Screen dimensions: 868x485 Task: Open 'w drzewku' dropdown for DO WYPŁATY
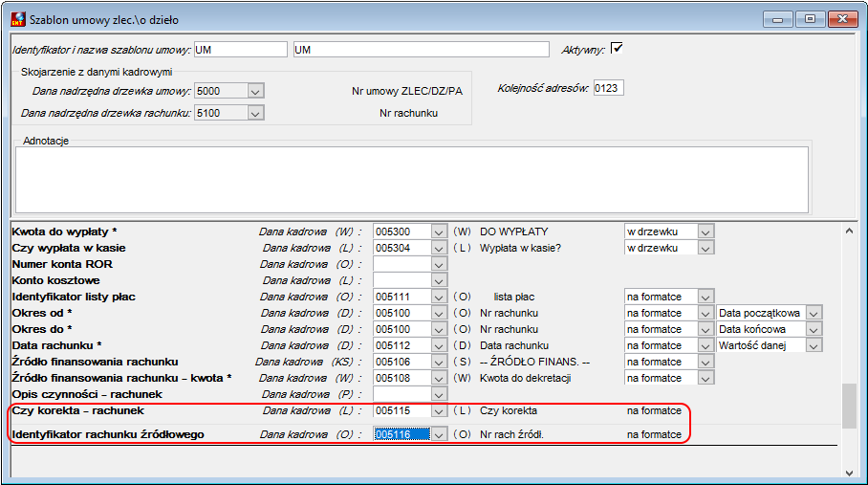tap(705, 232)
